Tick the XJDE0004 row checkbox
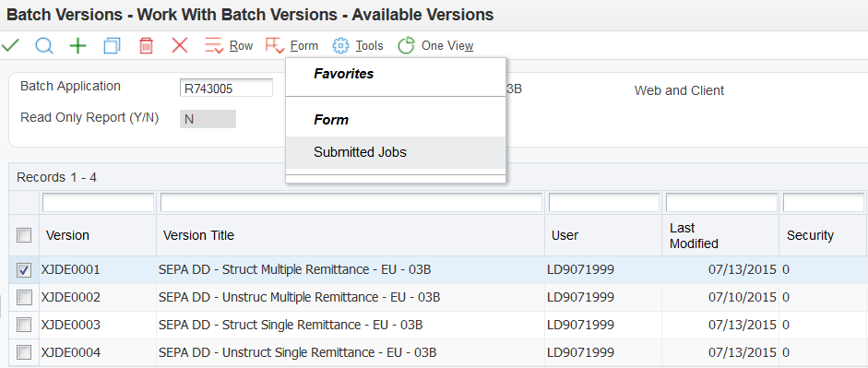This screenshot has width=868, height=368. (24, 352)
